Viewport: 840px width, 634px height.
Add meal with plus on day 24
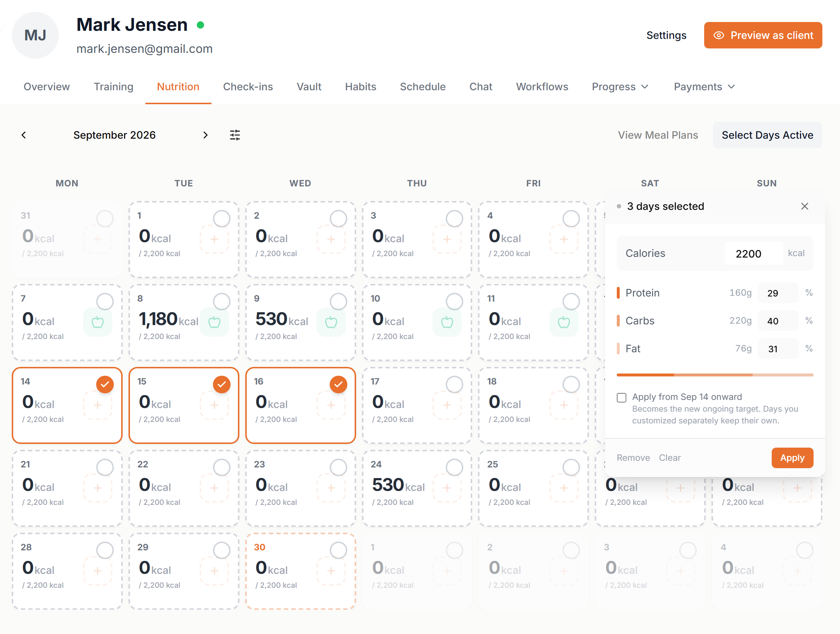[447, 488]
